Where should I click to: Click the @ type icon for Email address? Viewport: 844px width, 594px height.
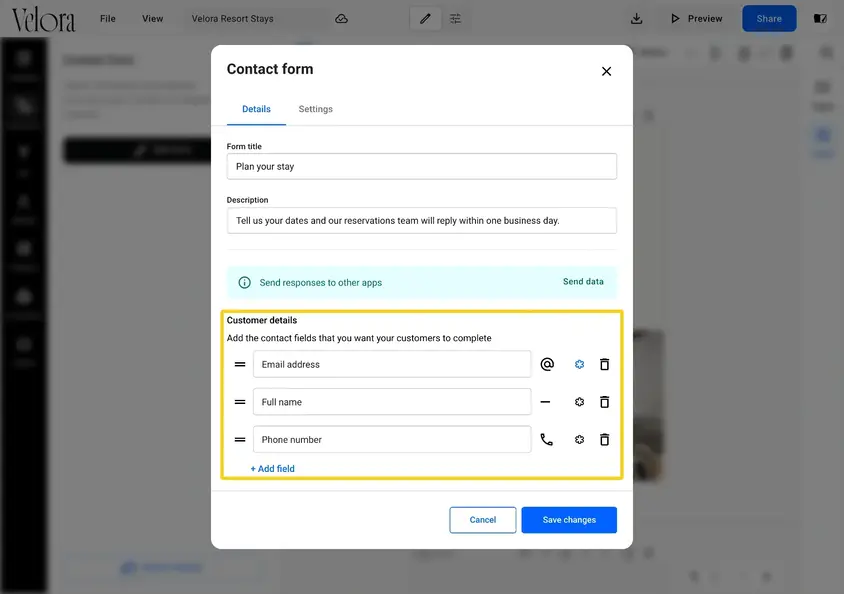click(x=547, y=364)
